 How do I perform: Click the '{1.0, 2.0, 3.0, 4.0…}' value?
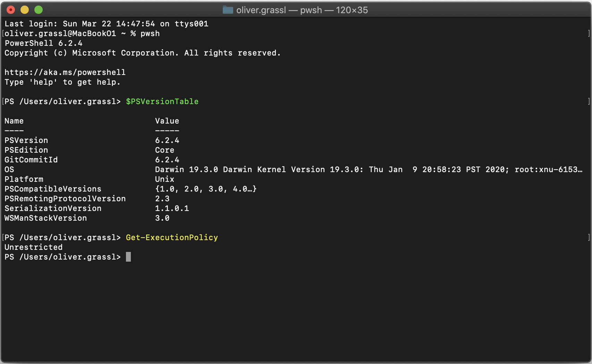[x=206, y=189]
